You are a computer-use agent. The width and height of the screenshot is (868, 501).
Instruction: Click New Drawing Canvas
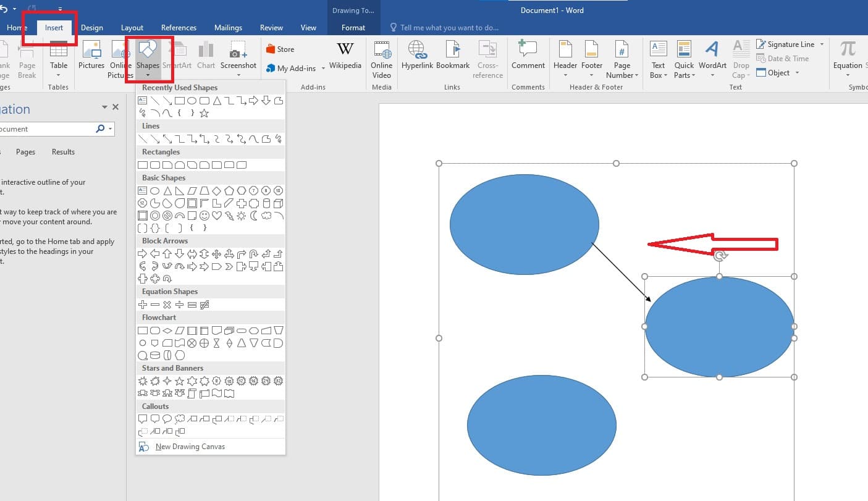190,447
